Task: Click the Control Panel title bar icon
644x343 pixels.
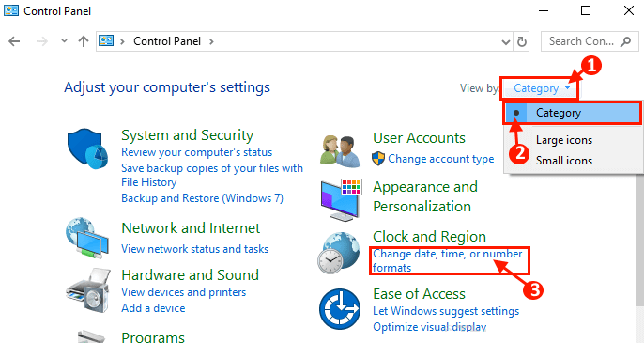Action: tap(11, 10)
